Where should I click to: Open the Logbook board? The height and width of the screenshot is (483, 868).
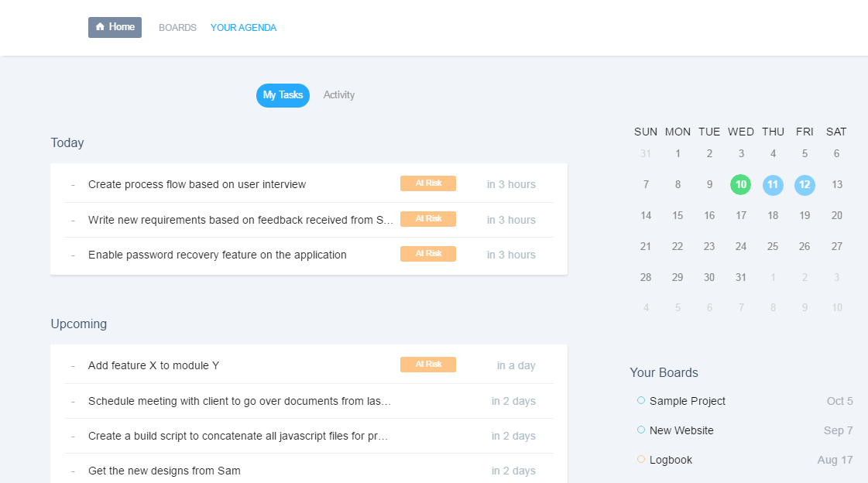tap(671, 460)
